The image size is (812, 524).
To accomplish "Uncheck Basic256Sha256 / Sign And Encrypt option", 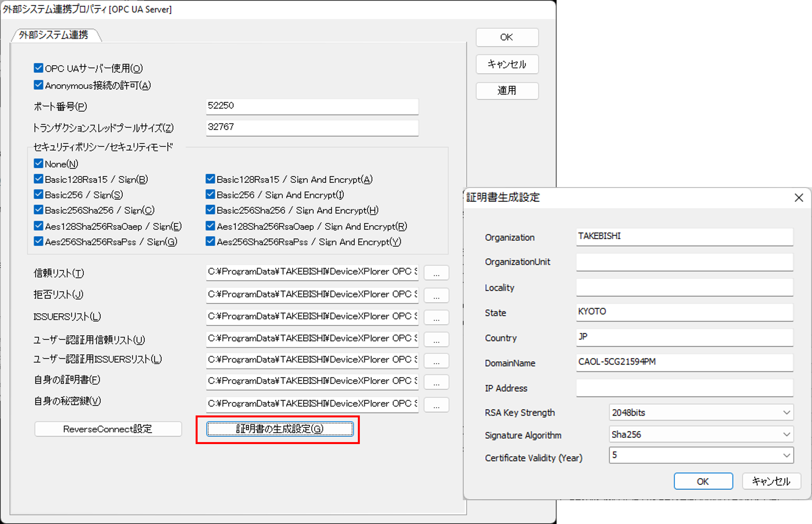I will point(211,210).
